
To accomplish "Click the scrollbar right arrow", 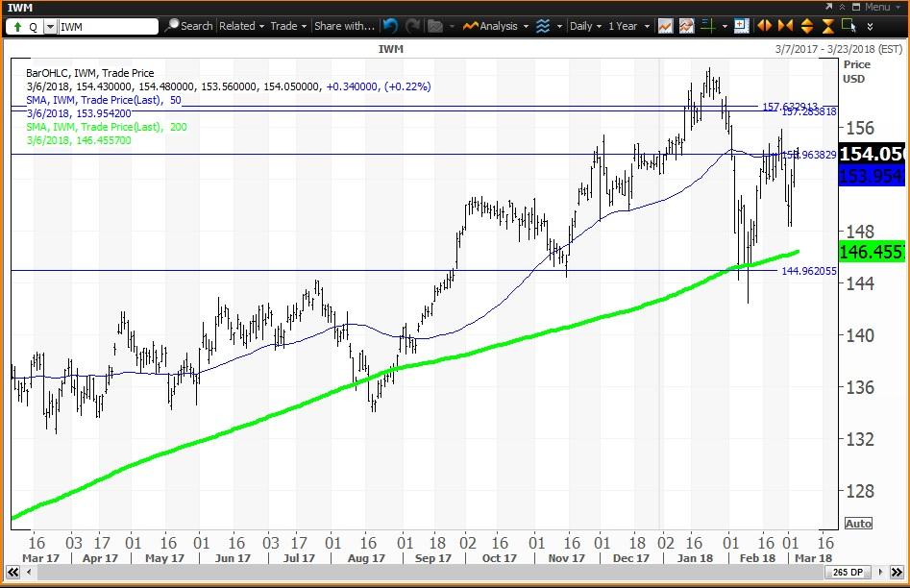I will pyautogui.click(x=880, y=573).
